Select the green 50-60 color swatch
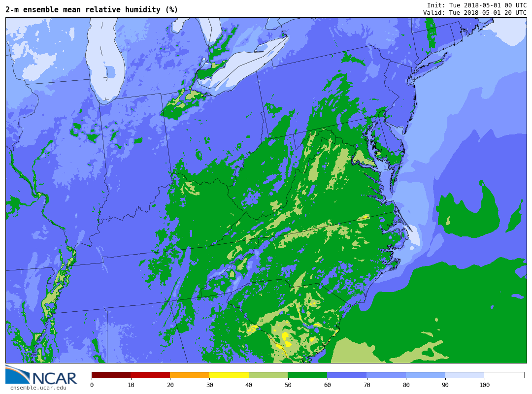The image size is (532, 394). 308,375
